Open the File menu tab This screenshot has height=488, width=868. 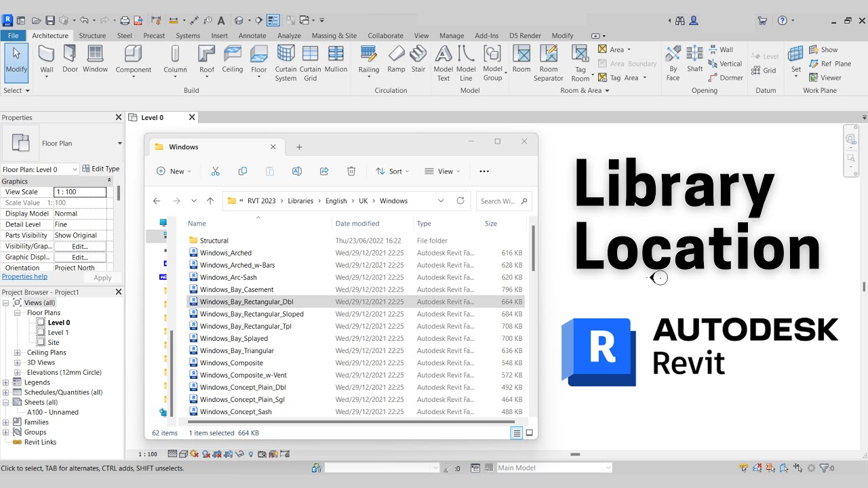coord(13,35)
